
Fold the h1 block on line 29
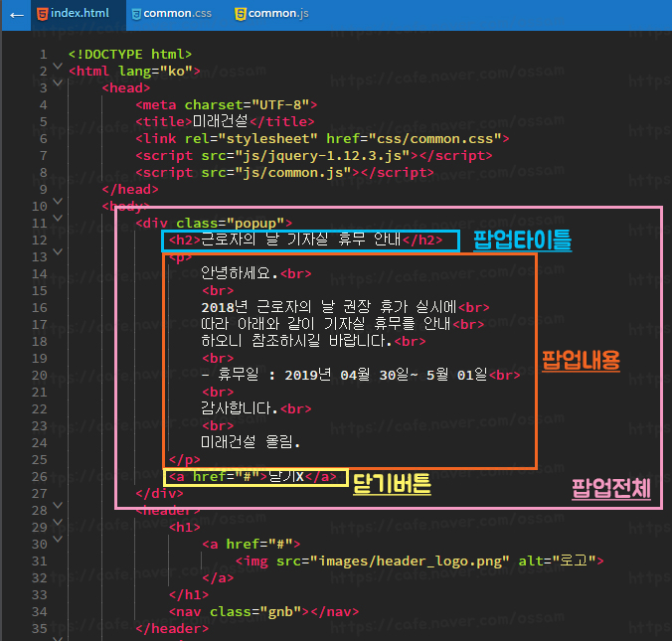pyautogui.click(x=58, y=523)
